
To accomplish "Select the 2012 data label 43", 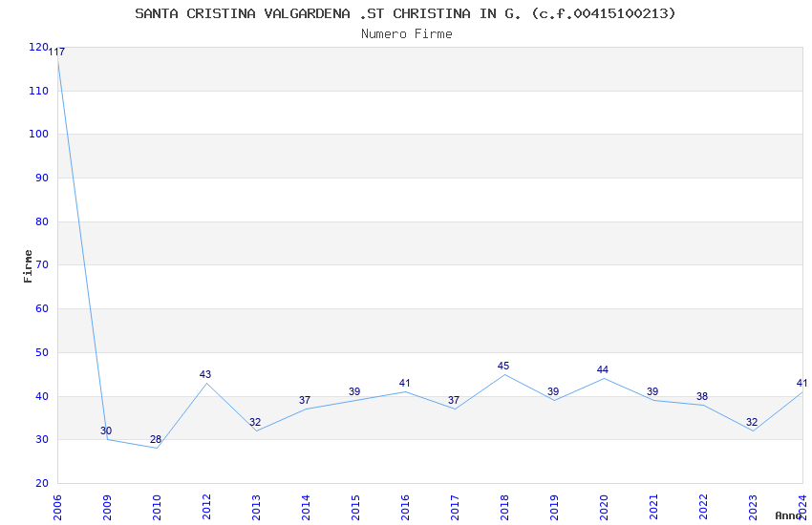I will click(205, 374).
